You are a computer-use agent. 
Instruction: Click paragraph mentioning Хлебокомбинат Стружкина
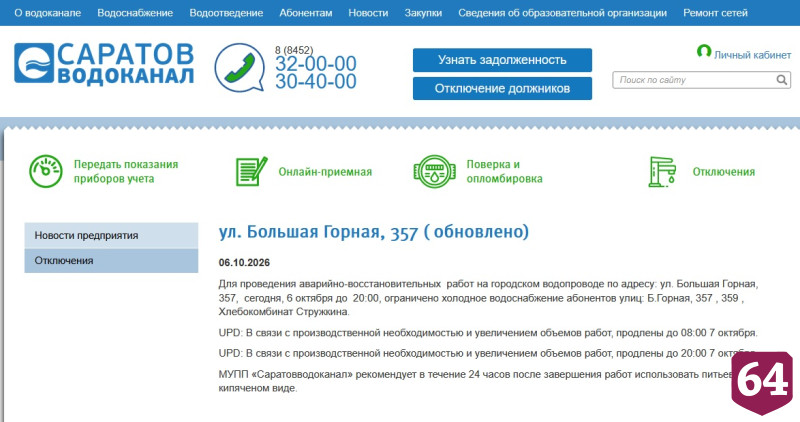coord(488,298)
